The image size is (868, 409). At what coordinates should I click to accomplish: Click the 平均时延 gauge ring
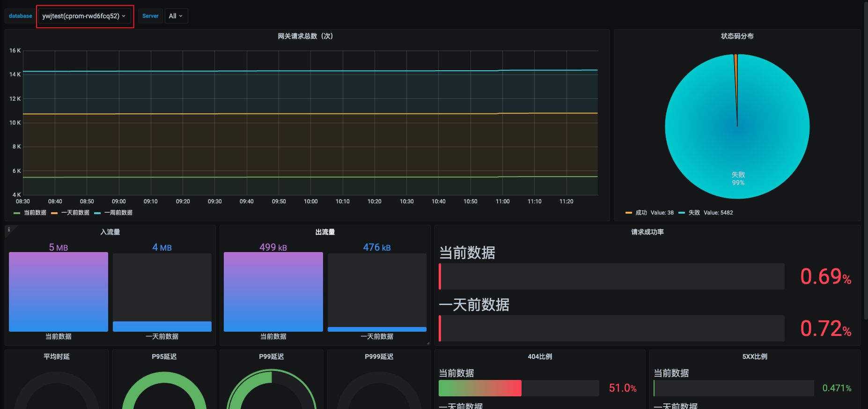[57, 378]
